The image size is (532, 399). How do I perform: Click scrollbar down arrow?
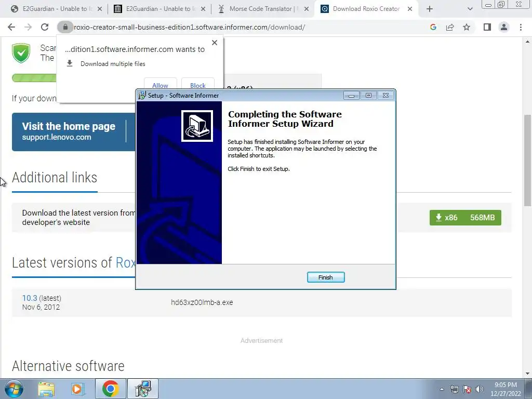[x=527, y=374]
